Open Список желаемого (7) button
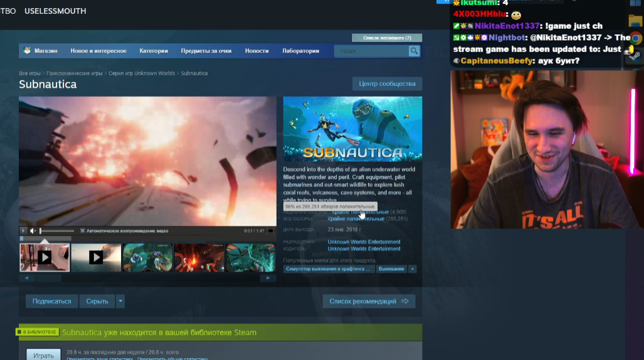The height and width of the screenshot is (360, 644). pos(387,38)
